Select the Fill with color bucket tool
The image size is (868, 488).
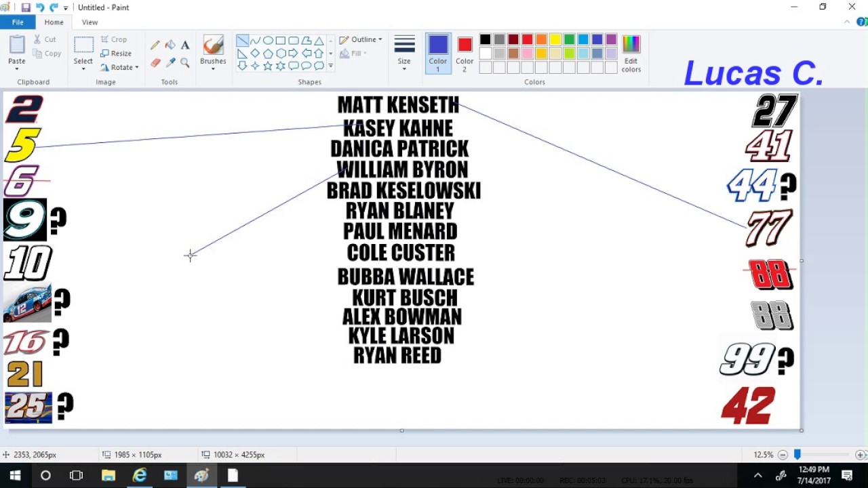170,45
